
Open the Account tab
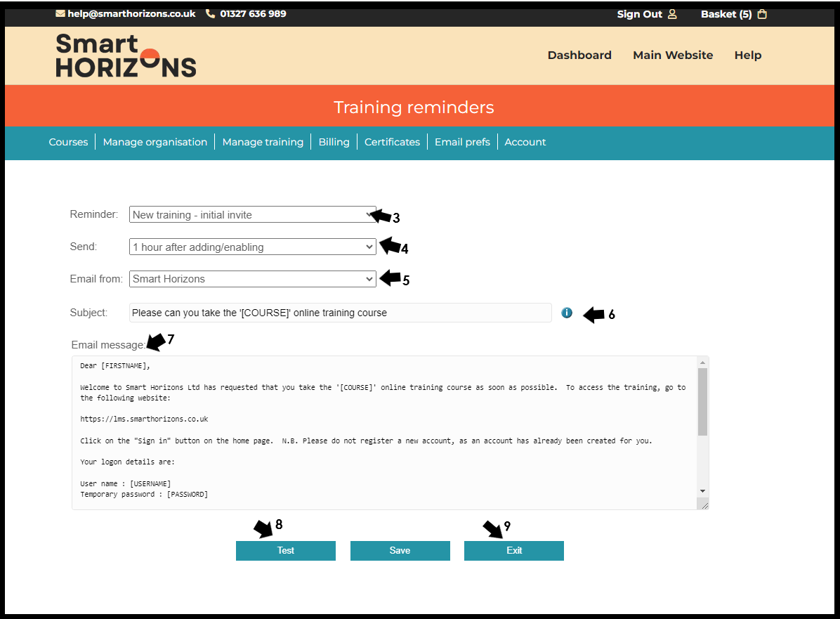(x=525, y=142)
